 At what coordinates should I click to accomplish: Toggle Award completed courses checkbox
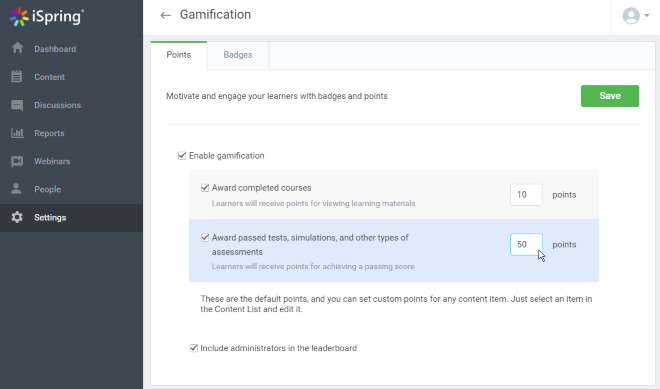(x=205, y=188)
